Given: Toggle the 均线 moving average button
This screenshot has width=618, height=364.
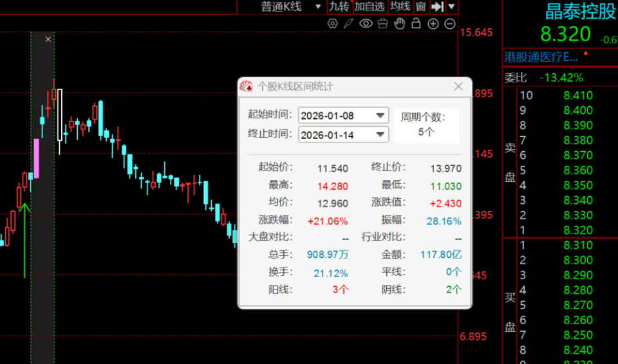Looking at the screenshot, I should click(x=400, y=6).
